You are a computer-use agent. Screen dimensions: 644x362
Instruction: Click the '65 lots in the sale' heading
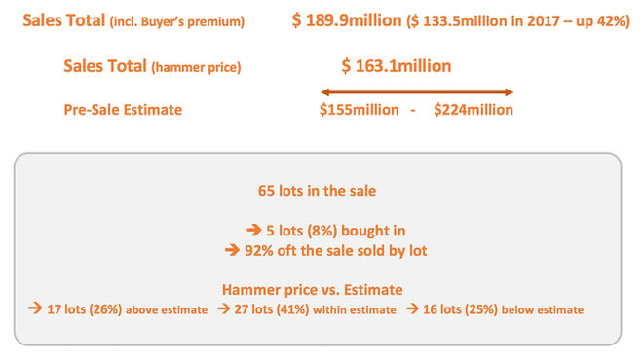[317, 191]
